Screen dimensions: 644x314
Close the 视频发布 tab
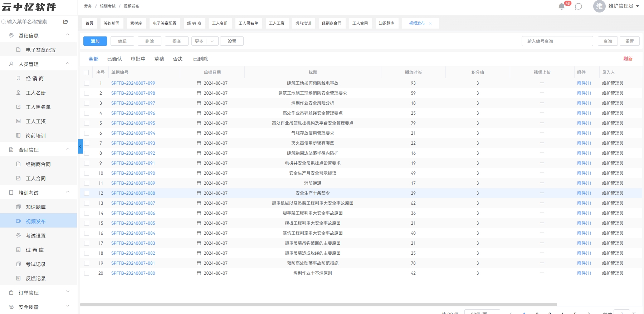(430, 24)
